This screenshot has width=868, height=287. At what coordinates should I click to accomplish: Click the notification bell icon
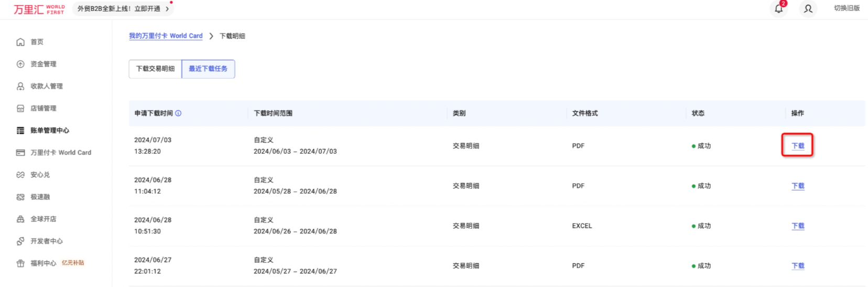778,9
